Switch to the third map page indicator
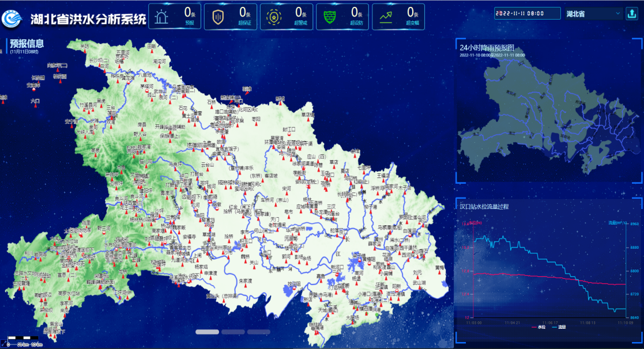The width and height of the screenshot is (644, 349). tap(259, 332)
